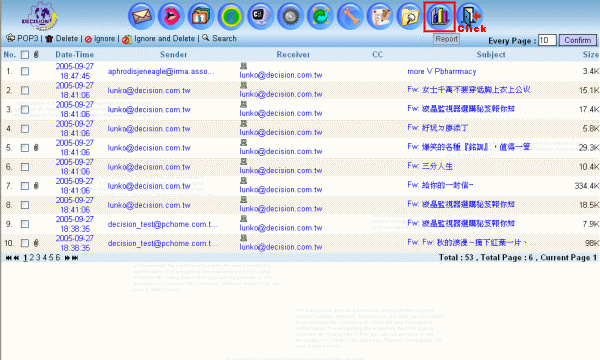Click the Every Page number input field
This screenshot has height=360, width=600.
(547, 40)
